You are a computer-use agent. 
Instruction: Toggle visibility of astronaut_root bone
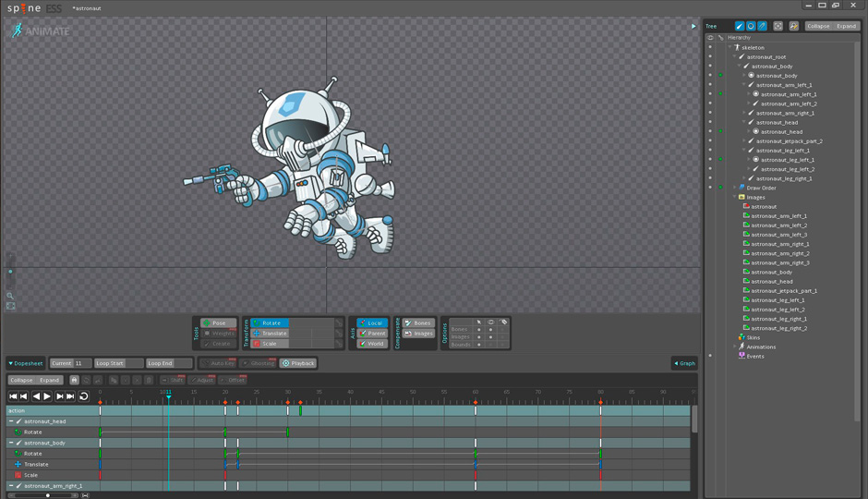coord(710,56)
